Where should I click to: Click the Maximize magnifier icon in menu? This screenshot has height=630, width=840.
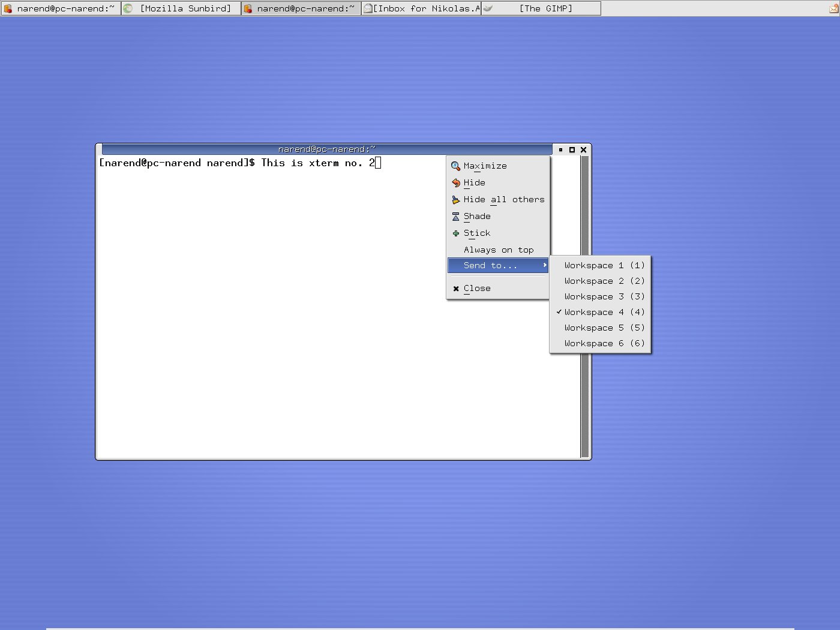pyautogui.click(x=456, y=166)
